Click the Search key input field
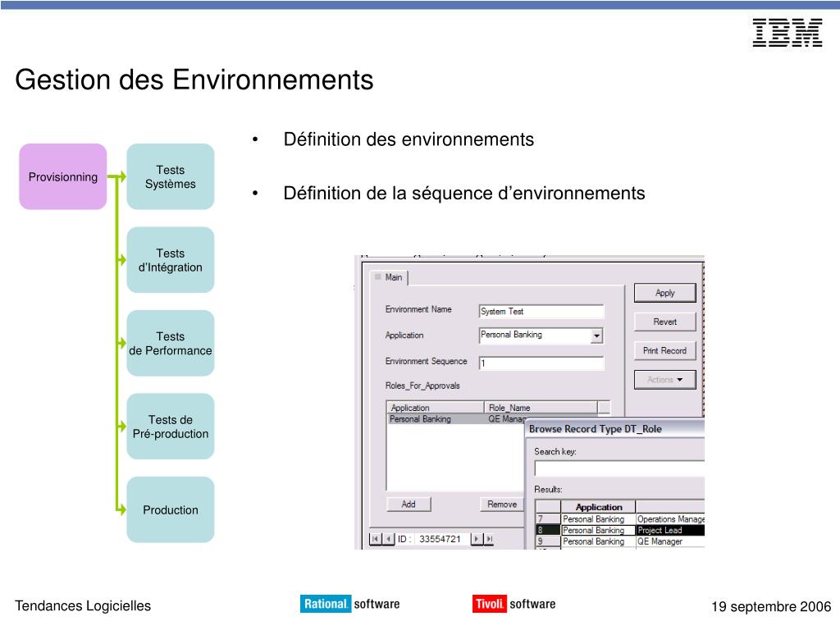Image resolution: width=840 pixels, height=630 pixels. [x=619, y=468]
